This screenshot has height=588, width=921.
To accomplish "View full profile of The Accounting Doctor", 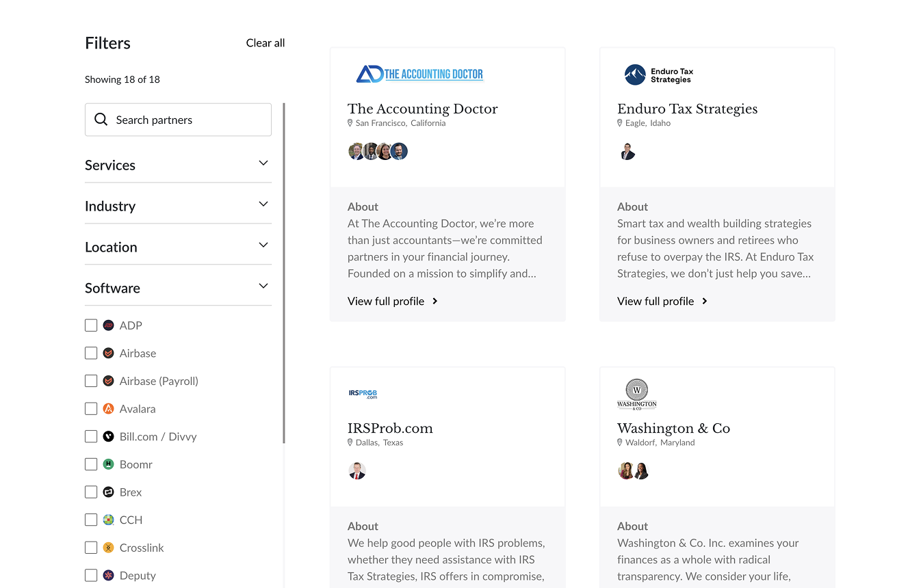I will (393, 301).
